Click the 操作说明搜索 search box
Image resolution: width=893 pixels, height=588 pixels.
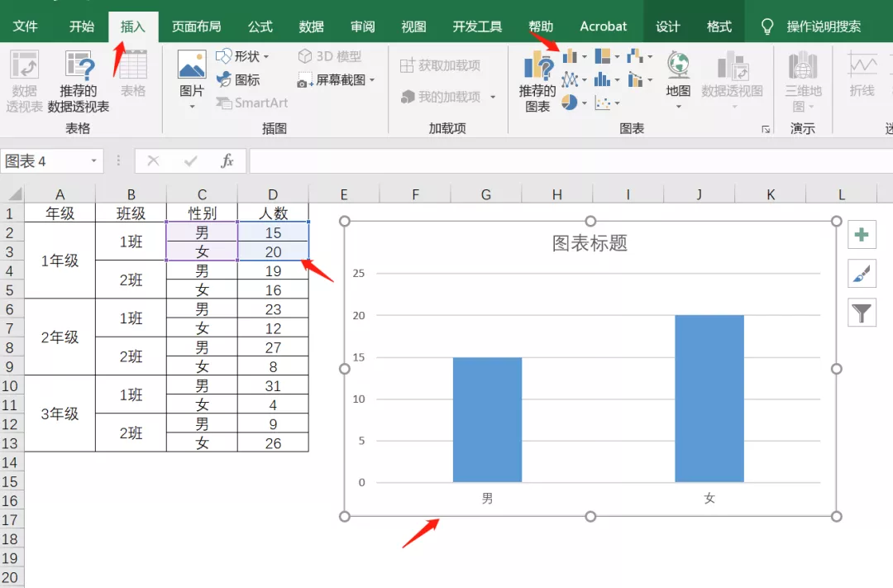[x=824, y=26]
